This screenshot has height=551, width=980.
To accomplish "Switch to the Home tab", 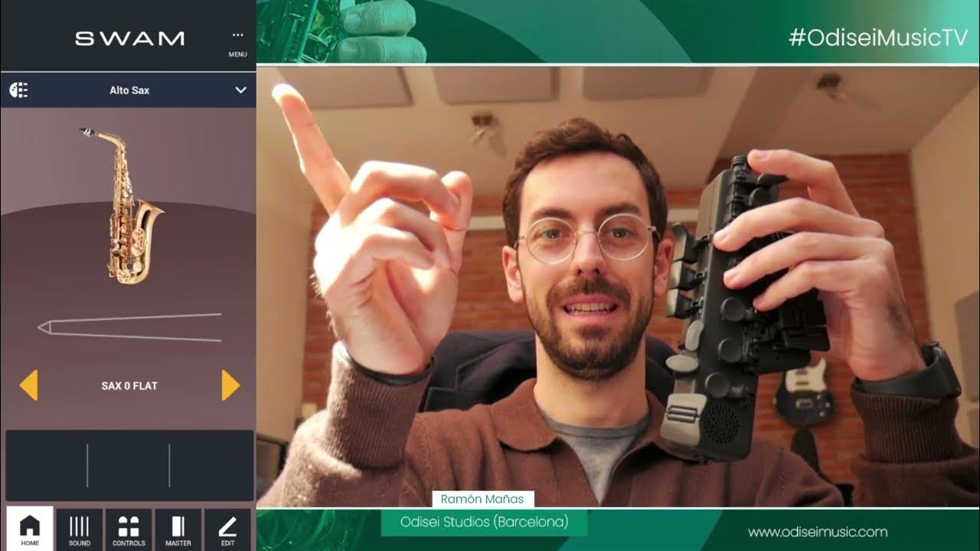I will coord(30,530).
